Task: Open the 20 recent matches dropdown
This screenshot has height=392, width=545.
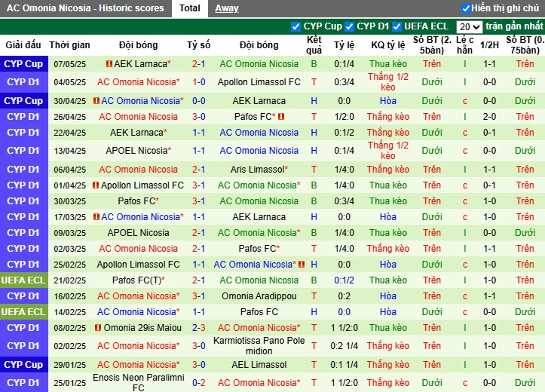Action: click(x=469, y=26)
